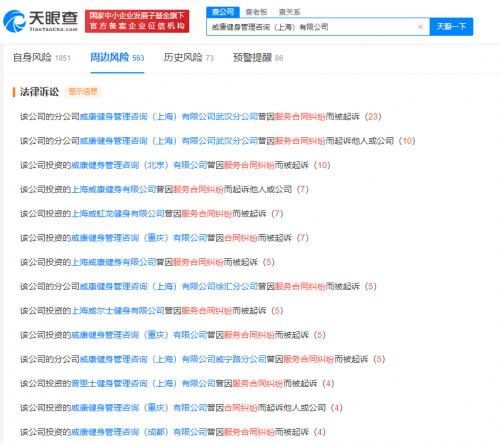This screenshot has width=500, height=444.
Task: Open the (上海)有限公司 link in the count 4 row
Action: [x=143, y=384]
